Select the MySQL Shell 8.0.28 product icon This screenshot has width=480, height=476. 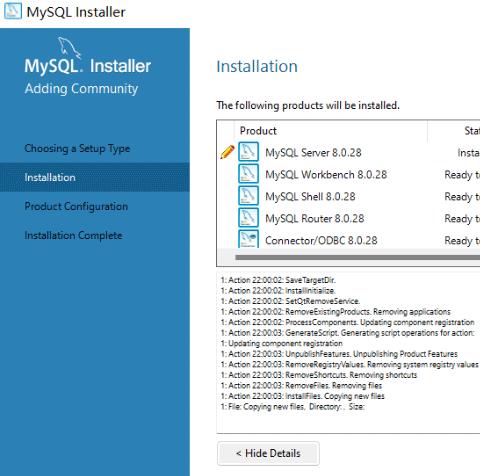pyautogui.click(x=248, y=196)
